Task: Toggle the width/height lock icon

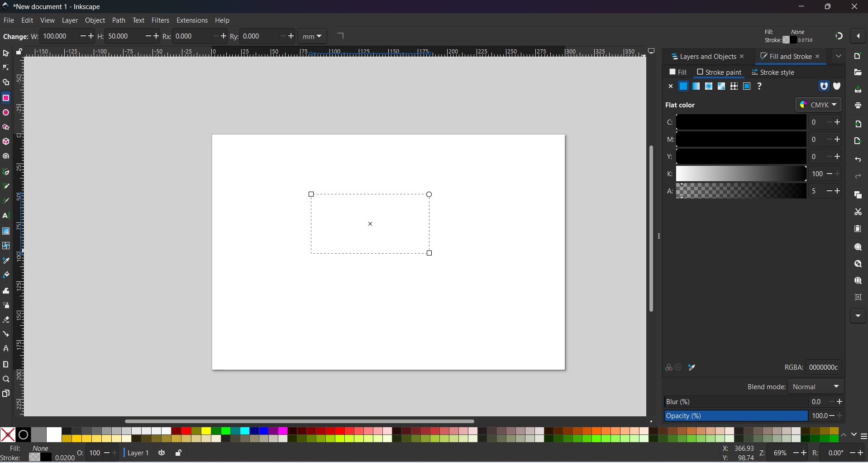Action: tap(19, 52)
